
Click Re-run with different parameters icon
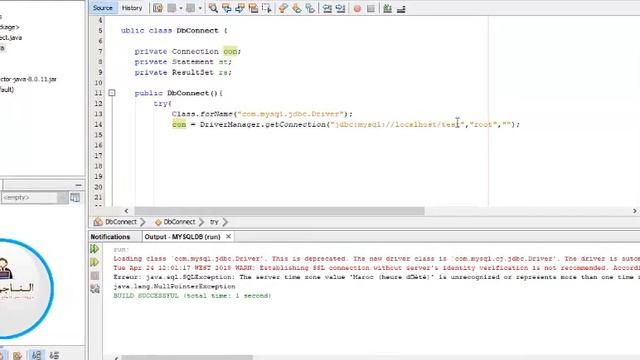95,262
